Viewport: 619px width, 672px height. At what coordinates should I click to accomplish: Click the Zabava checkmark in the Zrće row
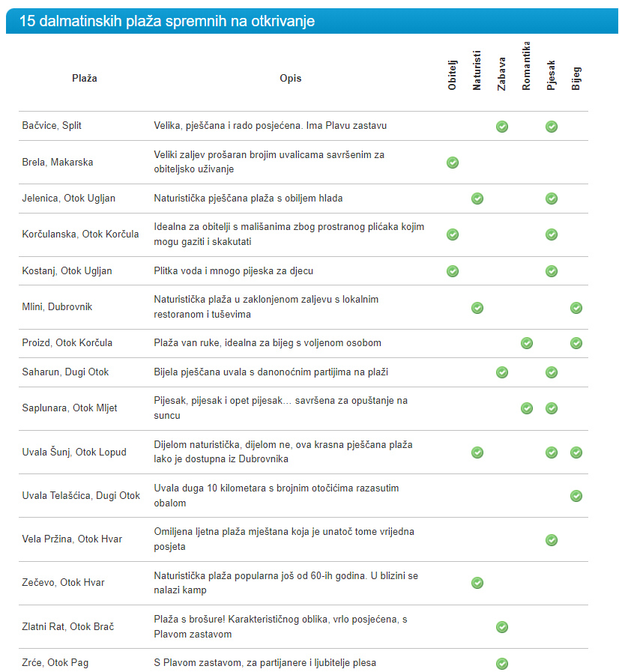[502, 663]
